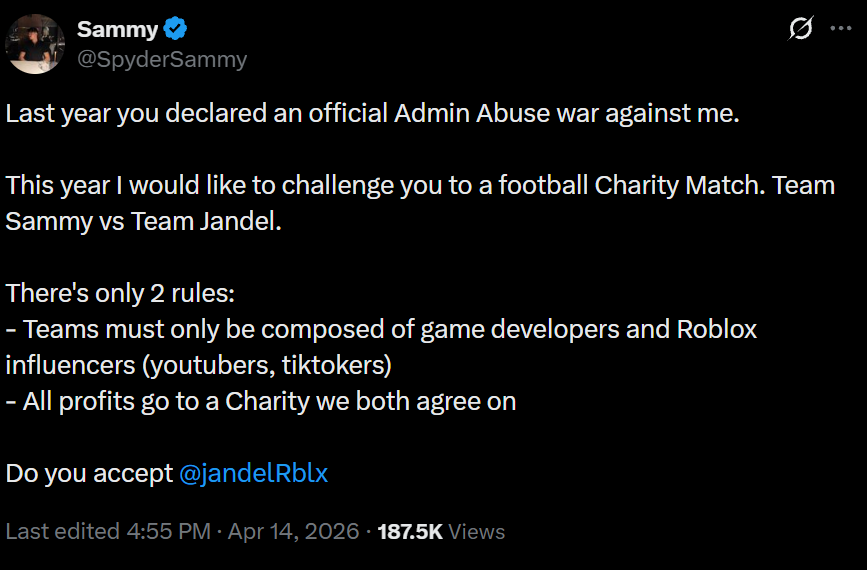This screenshot has height=570, width=867.
Task: Click the "Views" label
Action: coord(477,531)
